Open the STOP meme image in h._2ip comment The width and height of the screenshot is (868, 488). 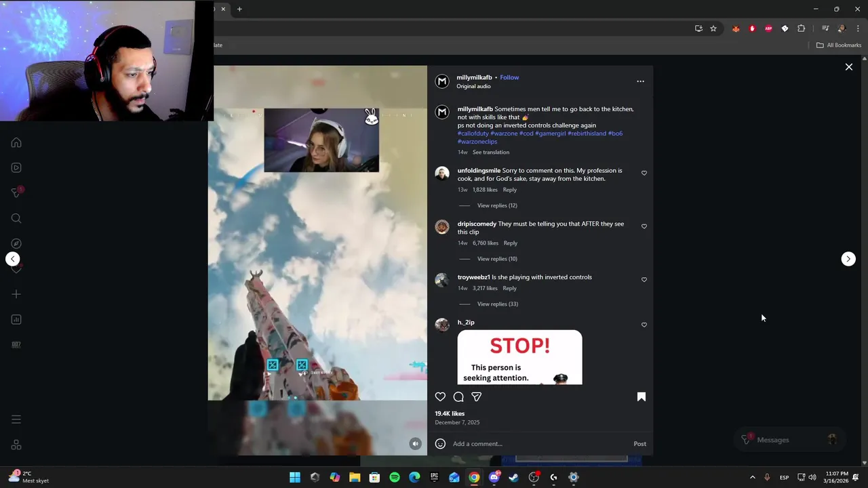click(x=519, y=357)
